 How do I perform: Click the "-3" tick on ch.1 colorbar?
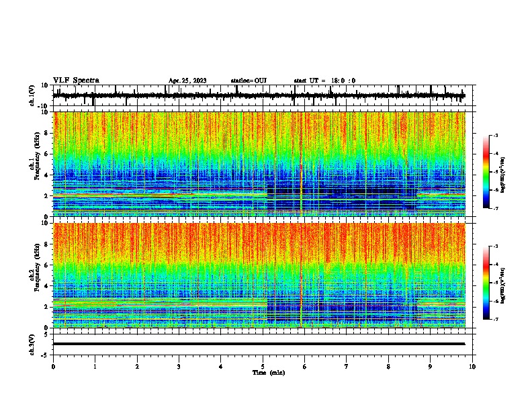pos(495,135)
